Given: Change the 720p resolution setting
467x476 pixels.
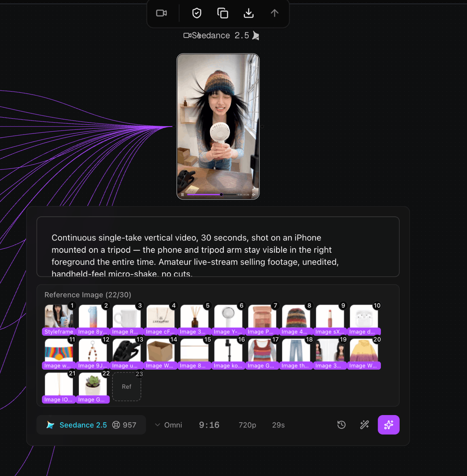Looking at the screenshot, I should pos(247,425).
